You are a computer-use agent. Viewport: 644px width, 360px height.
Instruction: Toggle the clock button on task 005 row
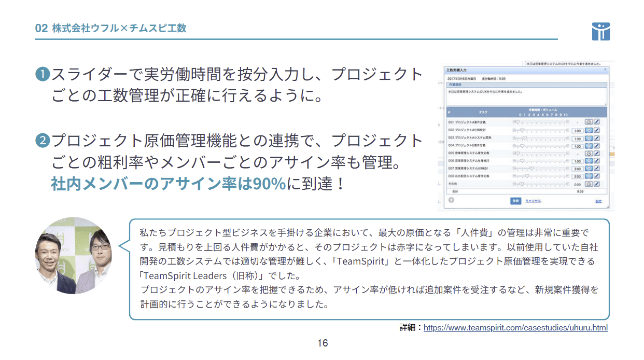pos(589,153)
